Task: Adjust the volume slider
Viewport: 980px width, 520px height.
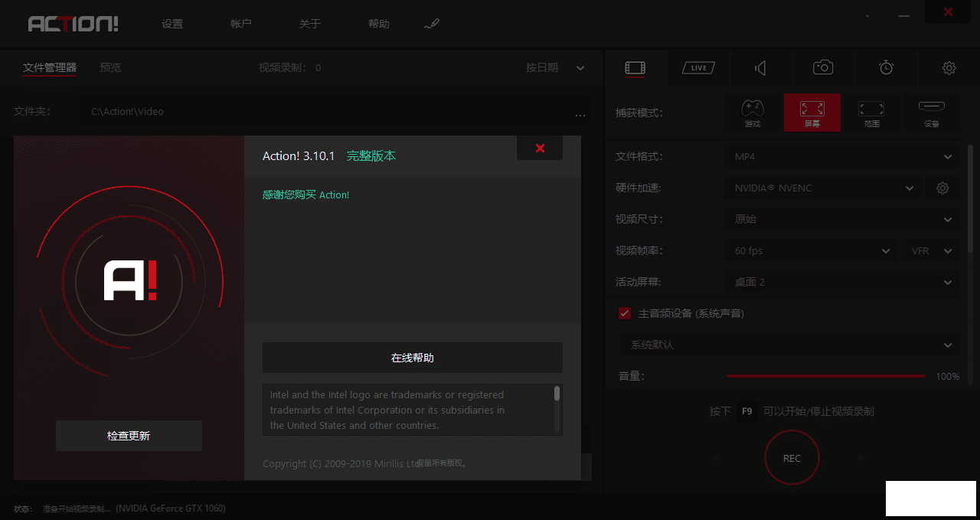Action: (x=826, y=376)
